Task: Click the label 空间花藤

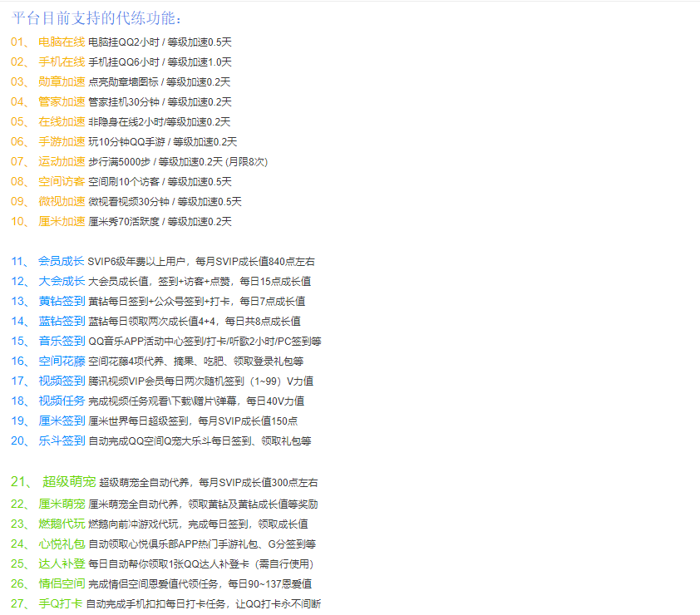Action: (x=62, y=361)
